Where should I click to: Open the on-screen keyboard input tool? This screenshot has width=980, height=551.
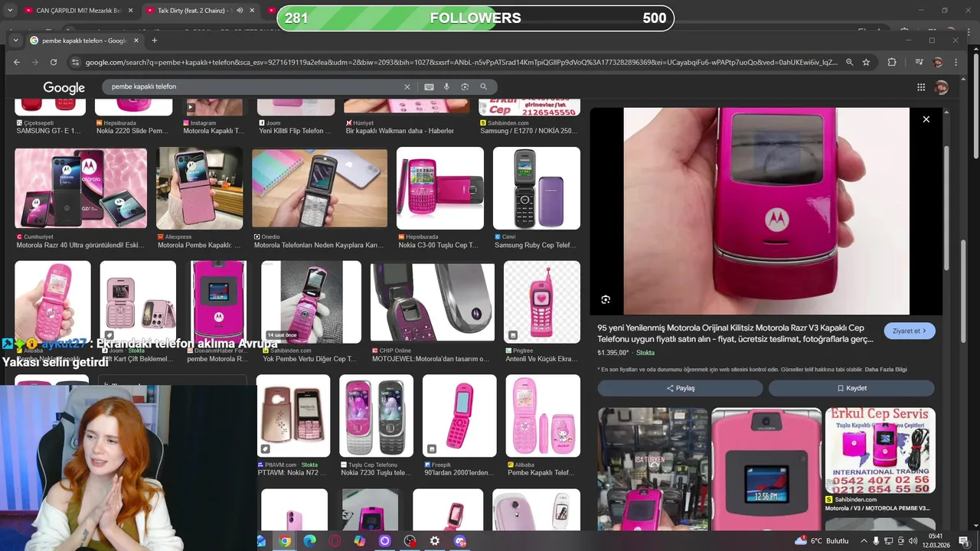[x=429, y=87]
